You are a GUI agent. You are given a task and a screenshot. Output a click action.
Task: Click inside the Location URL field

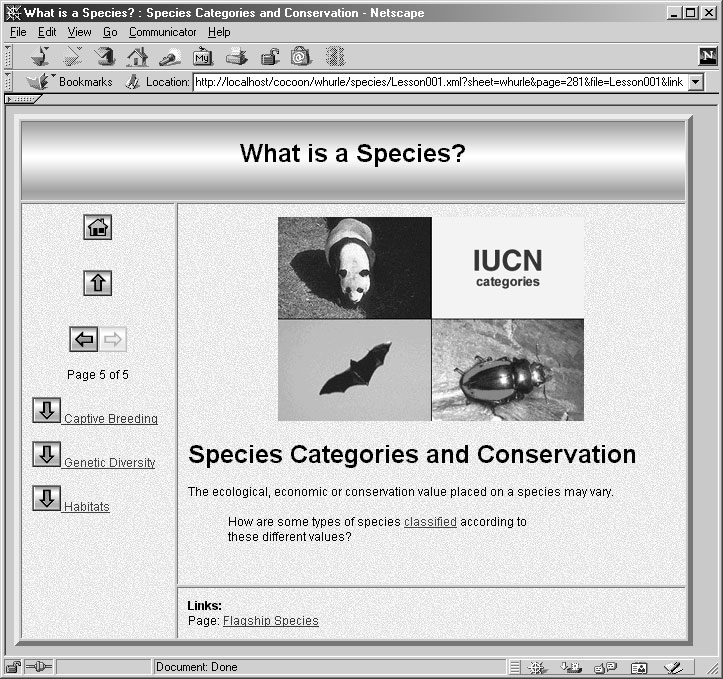438,82
